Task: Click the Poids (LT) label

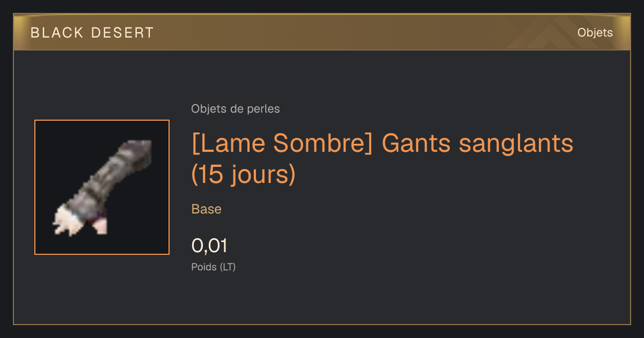Action: (x=214, y=267)
